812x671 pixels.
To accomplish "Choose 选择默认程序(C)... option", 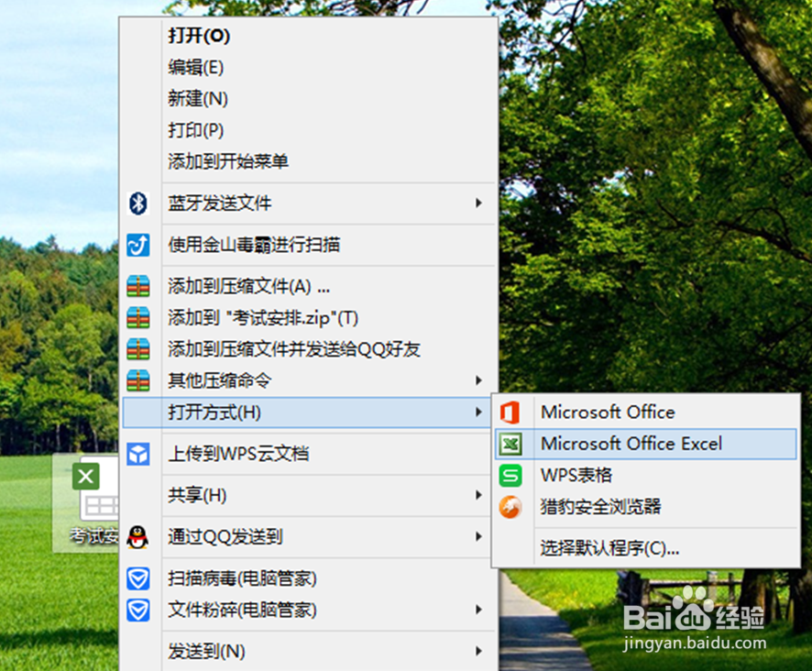I will click(x=646, y=548).
